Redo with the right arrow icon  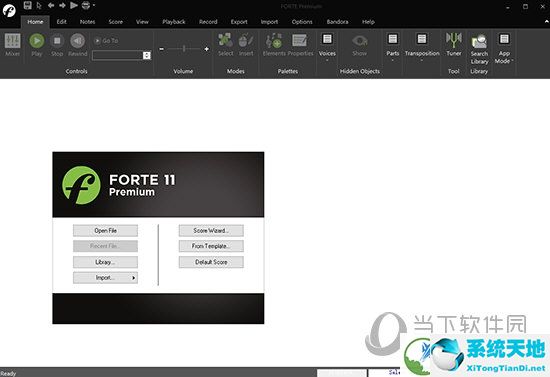point(62,5)
